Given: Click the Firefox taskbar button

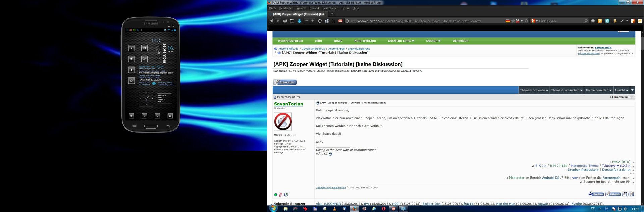Looking at the screenshot, I should (x=354, y=209).
